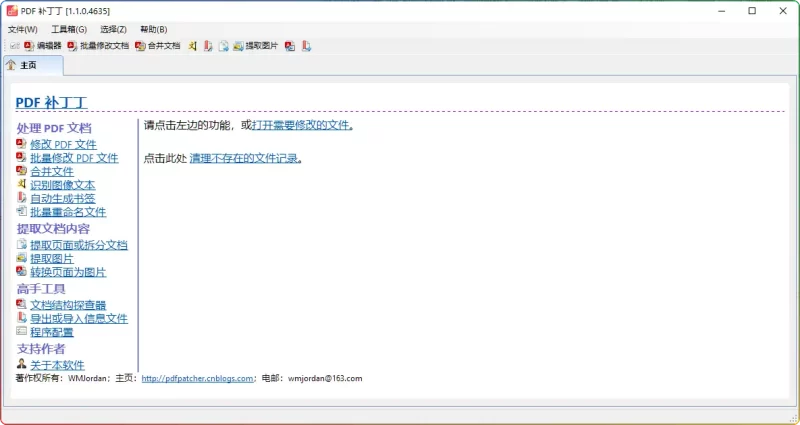Image resolution: width=800 pixels, height=425 pixels.
Task: Click the extract pages toolbar icon
Action: click(223, 46)
